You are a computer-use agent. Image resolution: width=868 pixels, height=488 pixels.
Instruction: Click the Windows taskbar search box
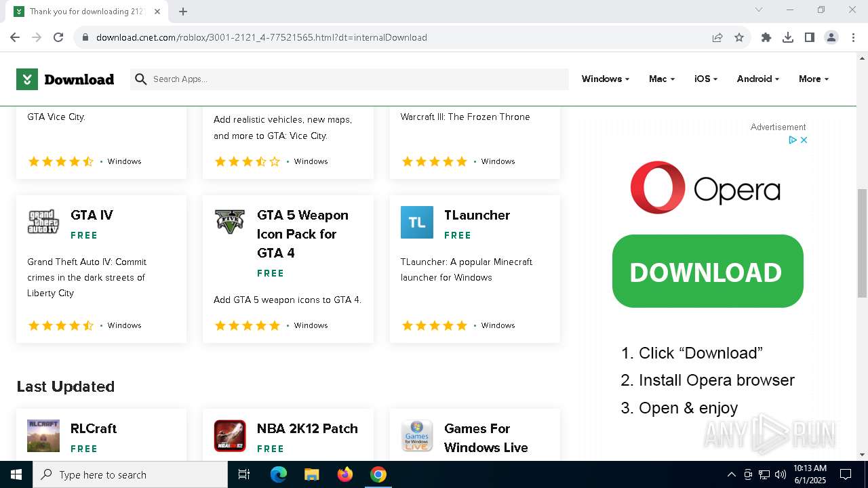tap(130, 474)
